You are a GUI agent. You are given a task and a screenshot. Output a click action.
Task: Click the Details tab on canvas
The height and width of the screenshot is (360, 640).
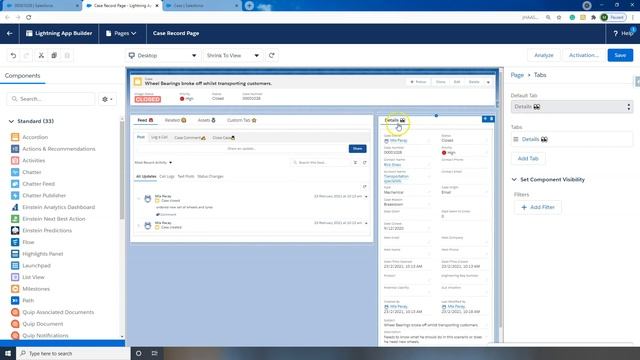point(394,120)
